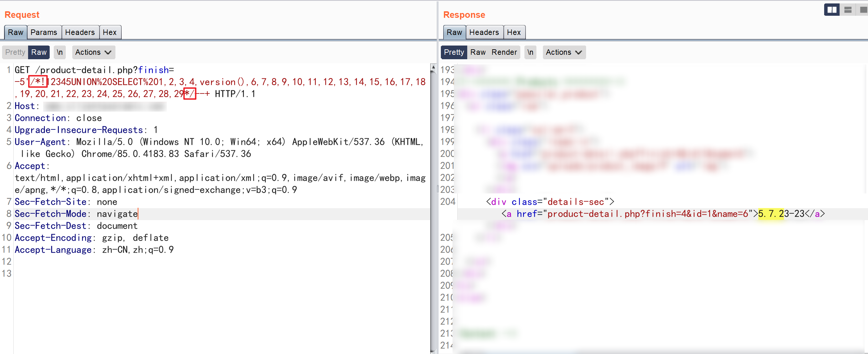Click the product-detail.php href value in response
The width and height of the screenshot is (868, 354).
point(648,214)
